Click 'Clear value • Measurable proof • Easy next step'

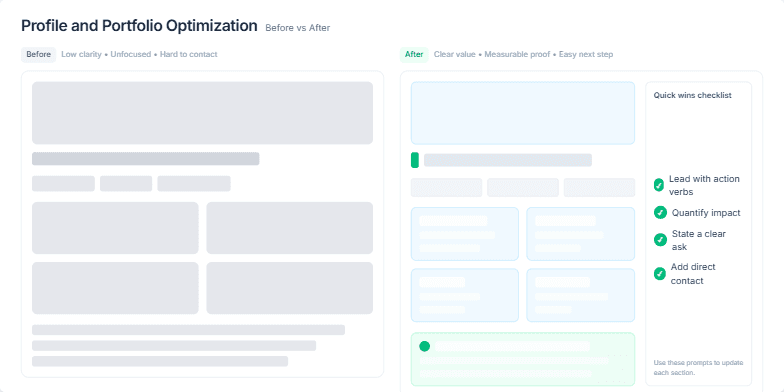point(523,54)
